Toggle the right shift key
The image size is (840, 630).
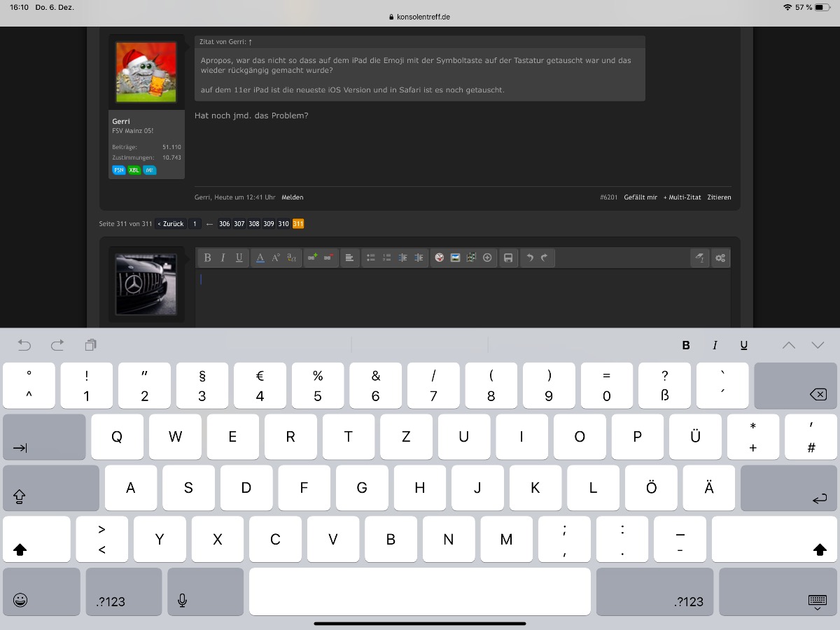tap(774, 540)
